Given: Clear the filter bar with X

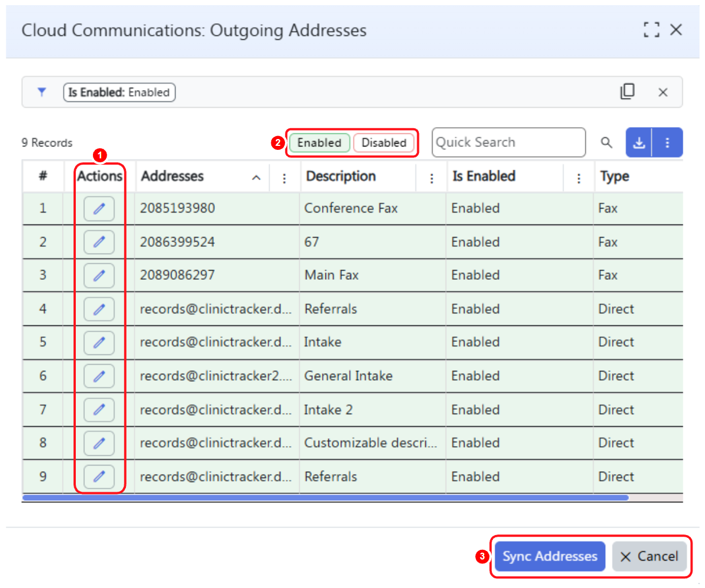Looking at the screenshot, I should tap(663, 92).
